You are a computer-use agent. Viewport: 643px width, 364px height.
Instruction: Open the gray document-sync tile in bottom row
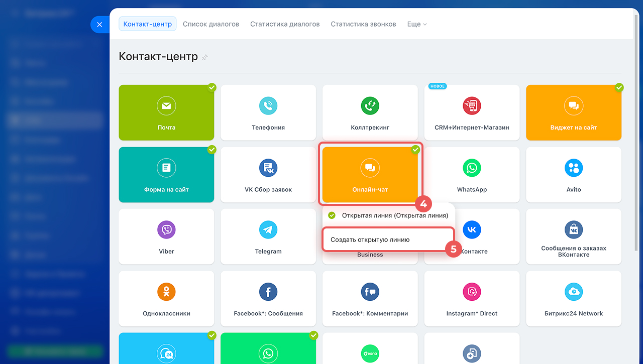472,348
